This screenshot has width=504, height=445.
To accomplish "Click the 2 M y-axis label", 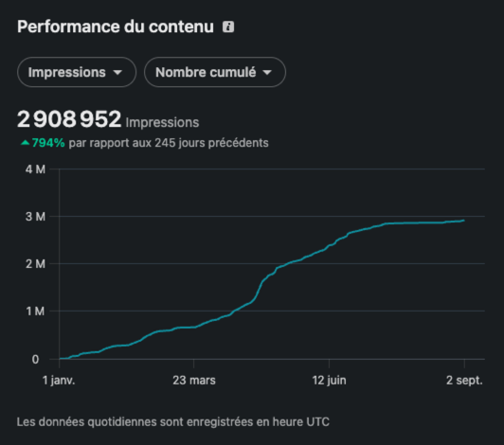I will (35, 264).
